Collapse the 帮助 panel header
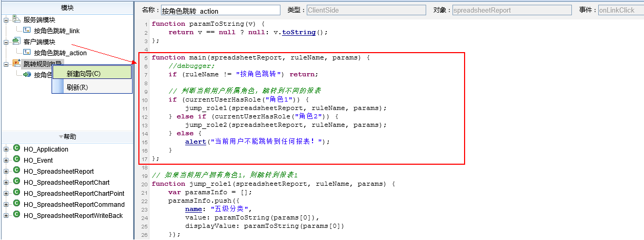This screenshot has height=240, width=644. click(67, 136)
